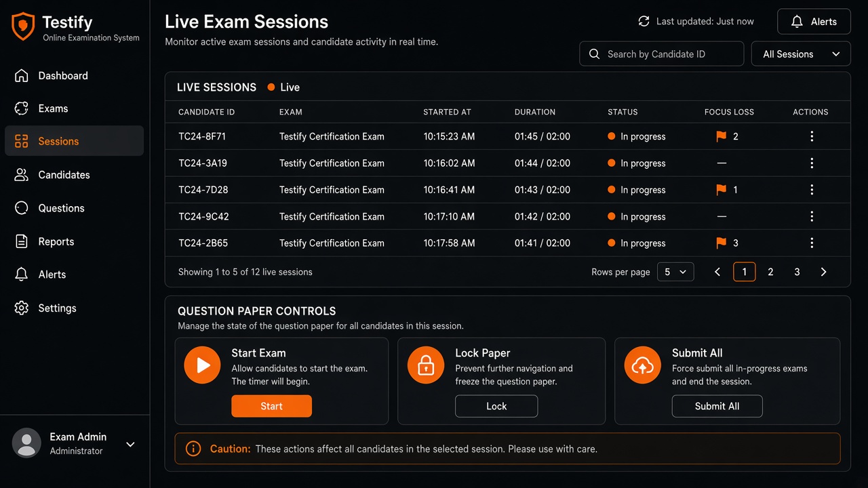Viewport: 868px width, 488px height.
Task: Open actions menu for TC24-2B65
Action: pos(812,243)
